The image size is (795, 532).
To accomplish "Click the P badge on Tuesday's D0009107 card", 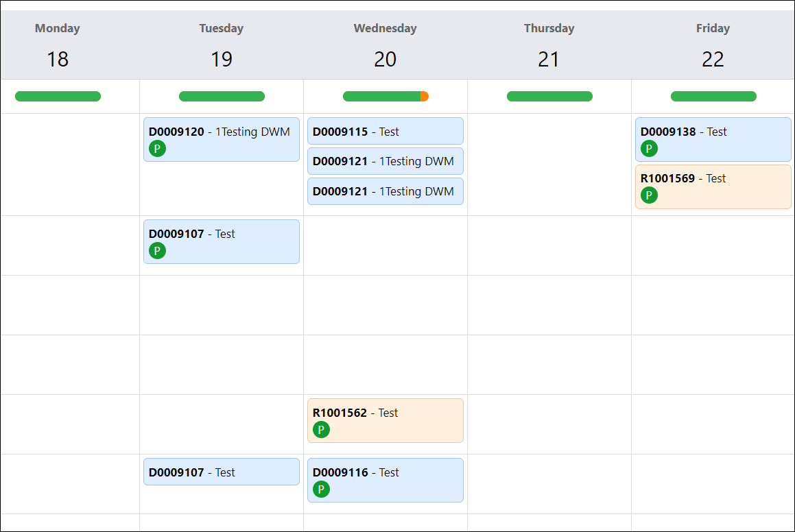I will 157,251.
